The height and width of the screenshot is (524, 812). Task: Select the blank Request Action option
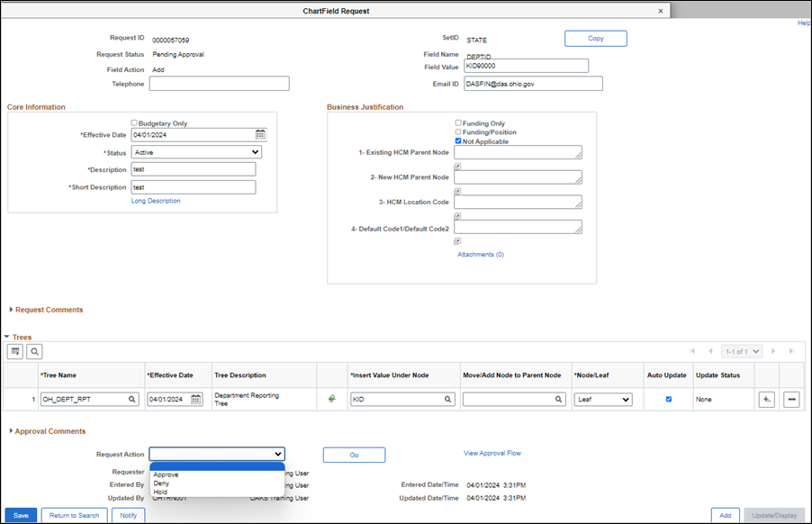218,466
